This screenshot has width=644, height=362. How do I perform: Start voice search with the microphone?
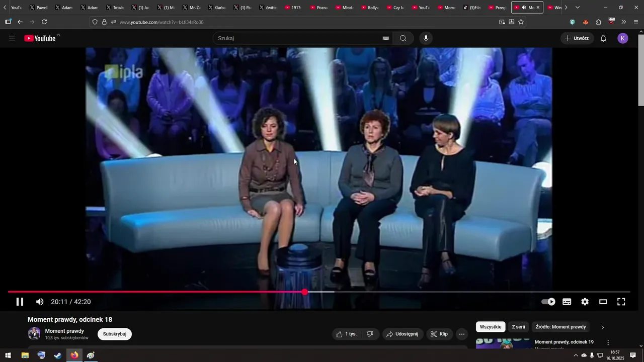(426, 38)
